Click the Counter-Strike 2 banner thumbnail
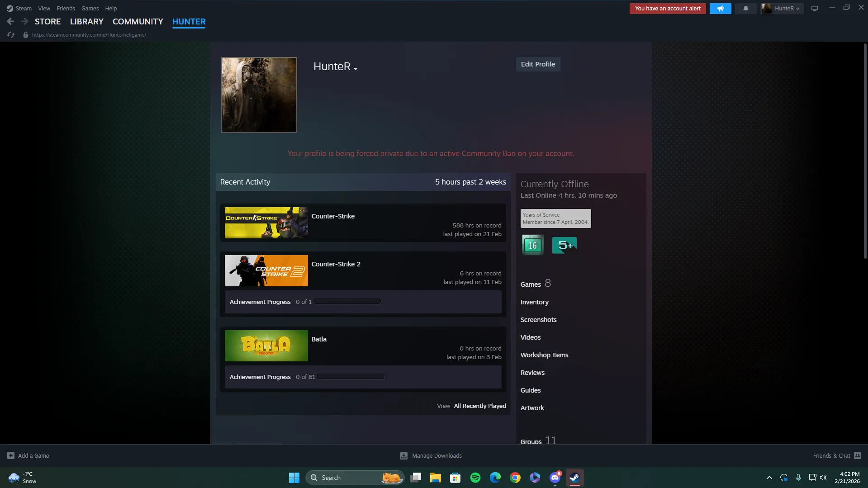Image resolution: width=868 pixels, height=488 pixels. (x=266, y=271)
